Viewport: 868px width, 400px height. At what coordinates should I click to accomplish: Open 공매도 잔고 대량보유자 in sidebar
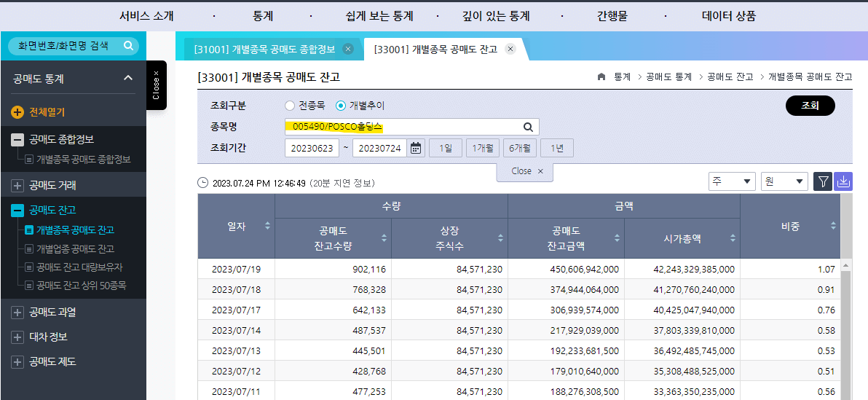coord(79,267)
